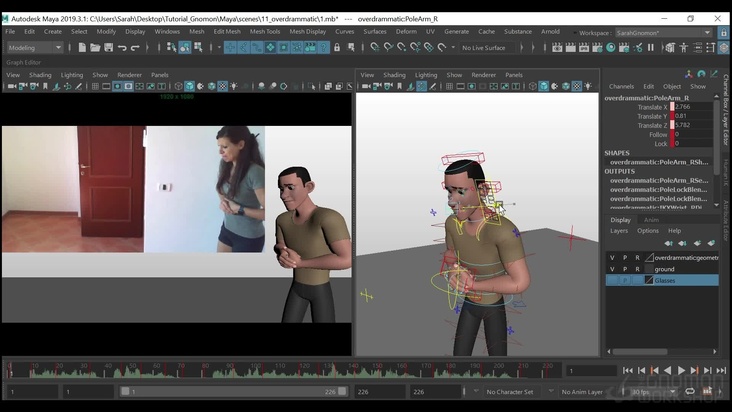This screenshot has width=732, height=412.
Task: Play animation forwards
Action: tap(682, 370)
